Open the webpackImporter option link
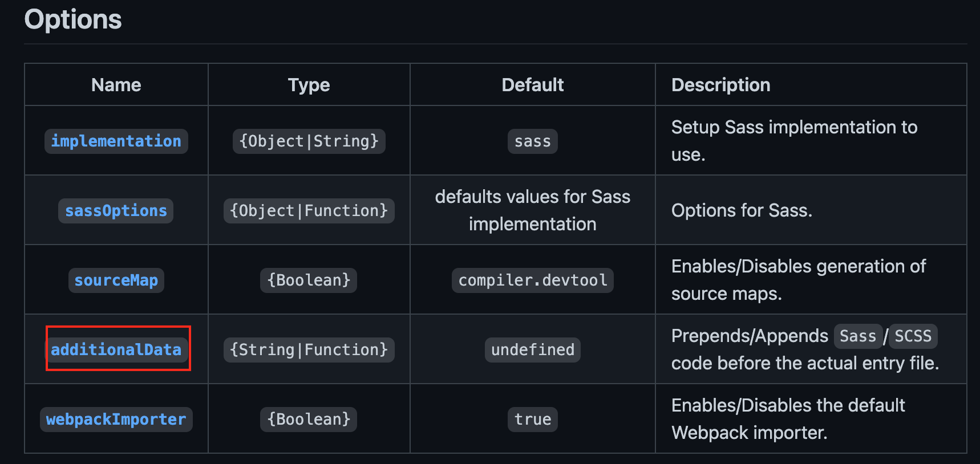980x464 pixels. click(116, 420)
